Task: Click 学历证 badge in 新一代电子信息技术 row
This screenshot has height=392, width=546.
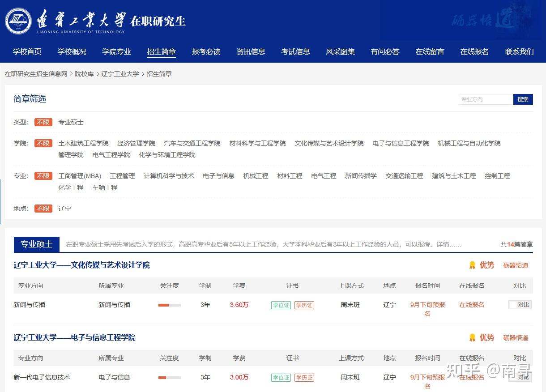Action: coord(304,378)
